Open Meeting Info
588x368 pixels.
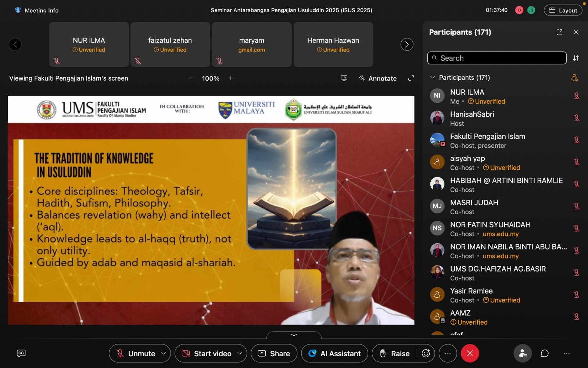37,10
